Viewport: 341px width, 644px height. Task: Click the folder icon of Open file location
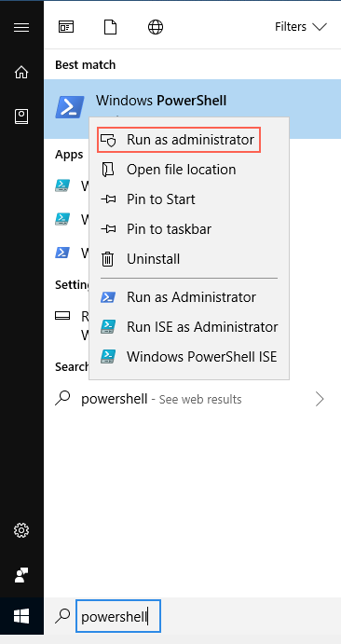point(108,170)
